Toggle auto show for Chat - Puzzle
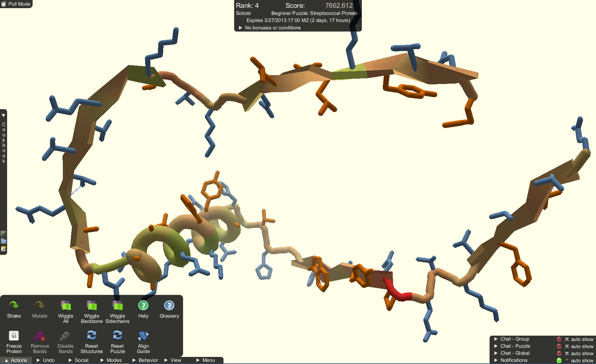 click(567, 346)
